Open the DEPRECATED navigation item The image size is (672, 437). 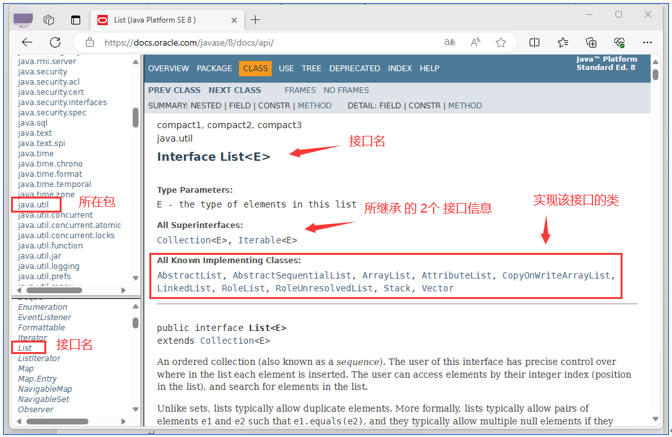(x=354, y=69)
